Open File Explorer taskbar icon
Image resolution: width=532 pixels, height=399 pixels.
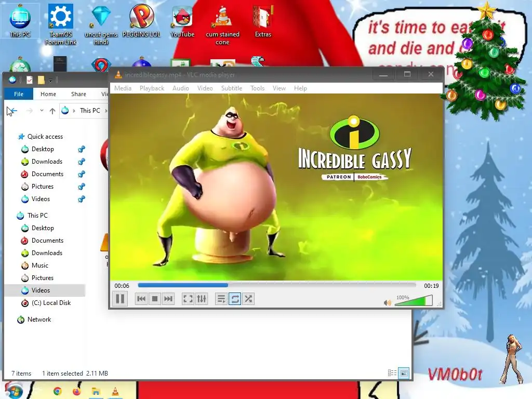(x=96, y=392)
